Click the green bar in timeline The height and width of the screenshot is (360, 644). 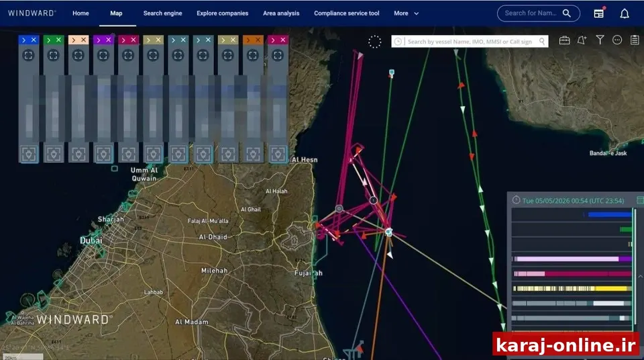[x=627, y=229]
